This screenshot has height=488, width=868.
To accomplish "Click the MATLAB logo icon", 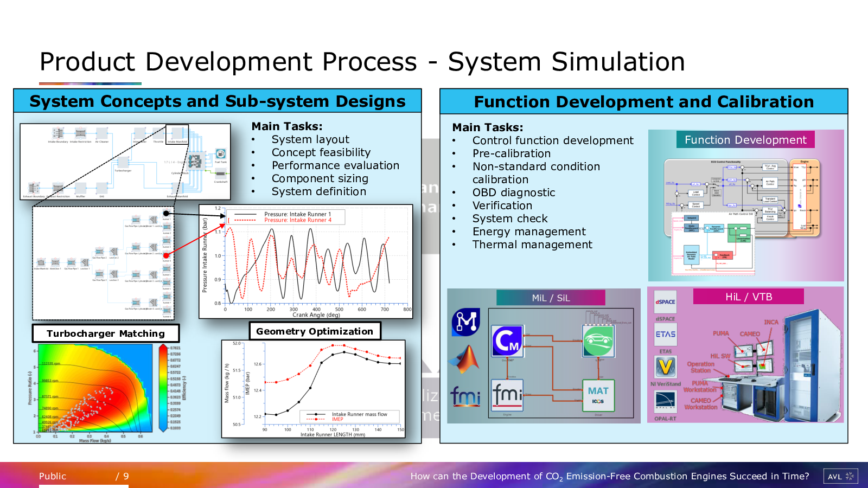I will click(x=465, y=360).
